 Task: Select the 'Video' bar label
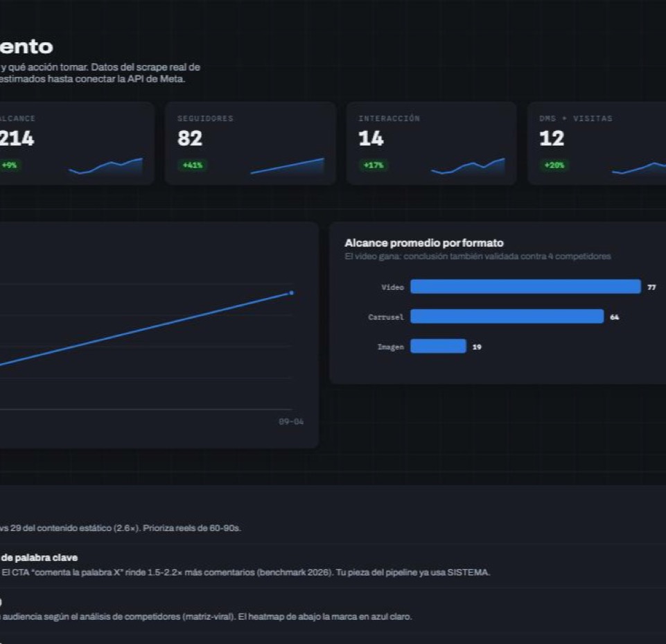[392, 287]
